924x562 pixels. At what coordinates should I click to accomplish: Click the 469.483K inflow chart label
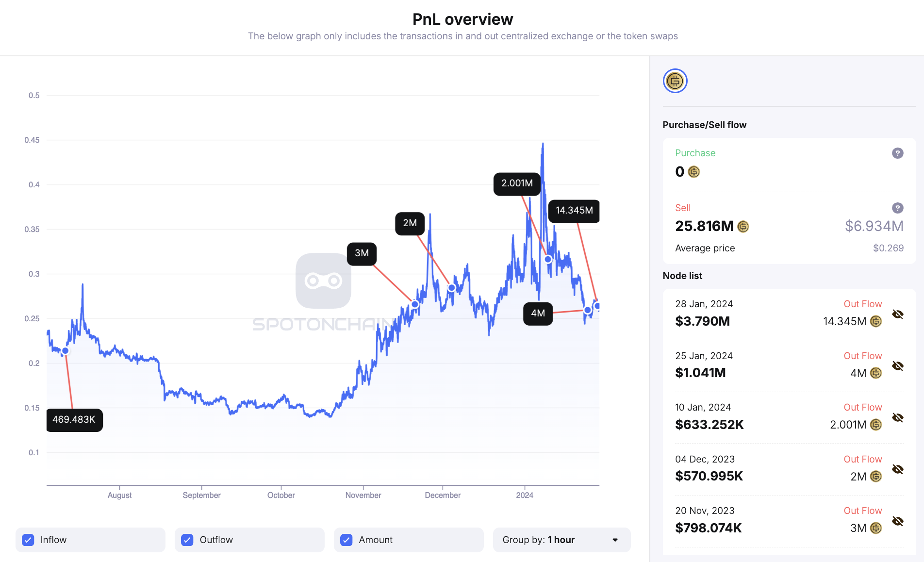tap(74, 420)
